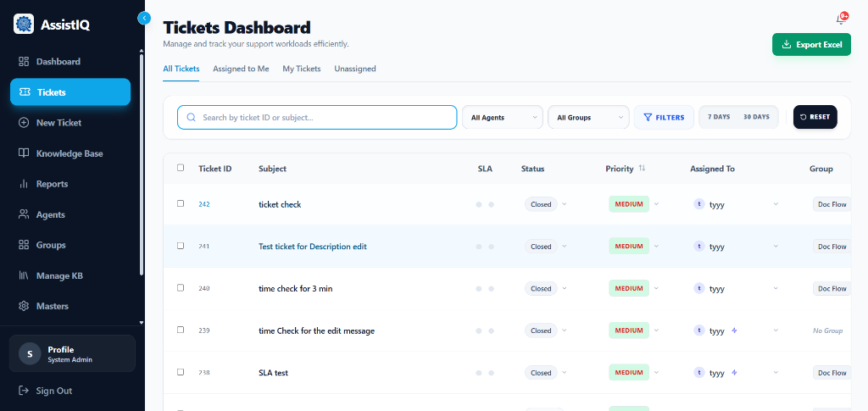Open Status dropdown for SLA test
868x411 pixels.
pyautogui.click(x=564, y=372)
